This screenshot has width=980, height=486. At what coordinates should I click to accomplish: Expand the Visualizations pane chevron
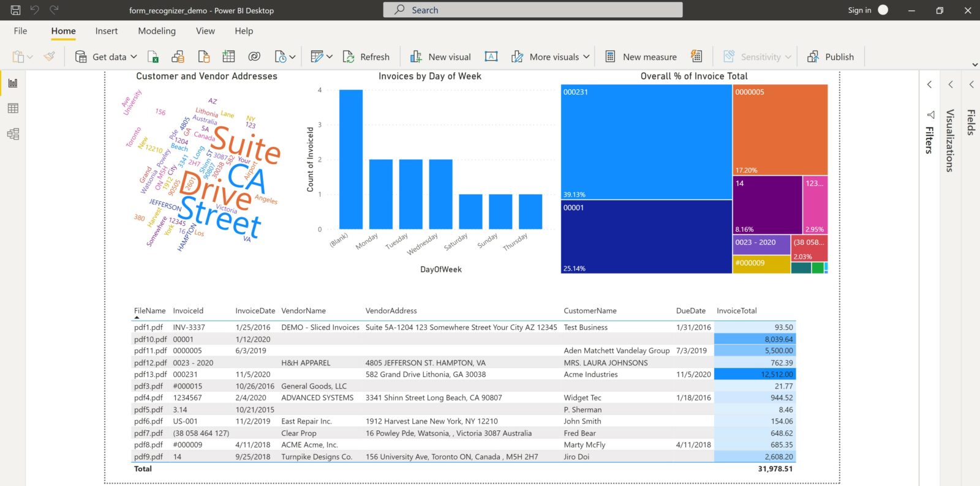951,84
